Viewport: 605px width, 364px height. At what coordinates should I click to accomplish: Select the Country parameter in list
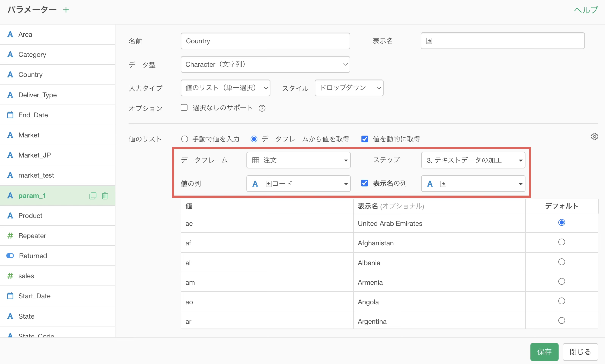58,75
